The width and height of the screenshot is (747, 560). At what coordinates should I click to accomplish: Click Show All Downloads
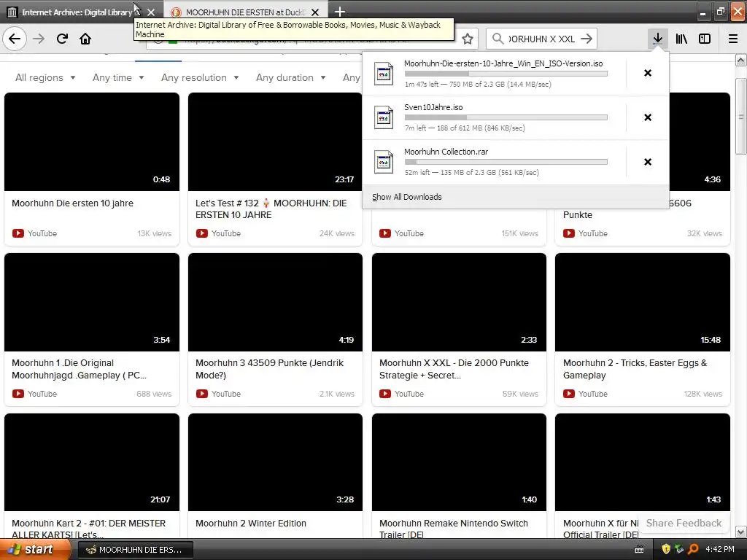pos(407,197)
